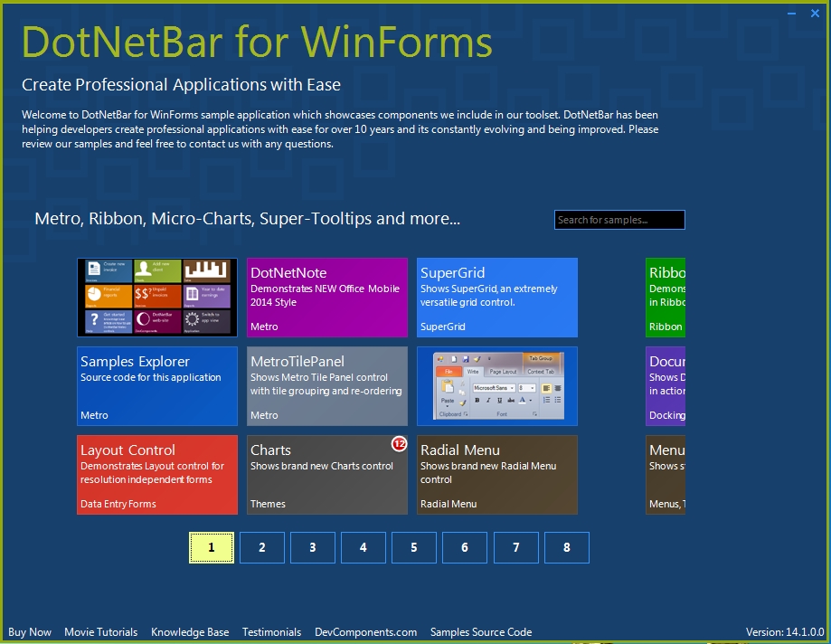831x644 pixels.
Task: Toggle Underline in the ribbon preview
Action: click(500, 400)
